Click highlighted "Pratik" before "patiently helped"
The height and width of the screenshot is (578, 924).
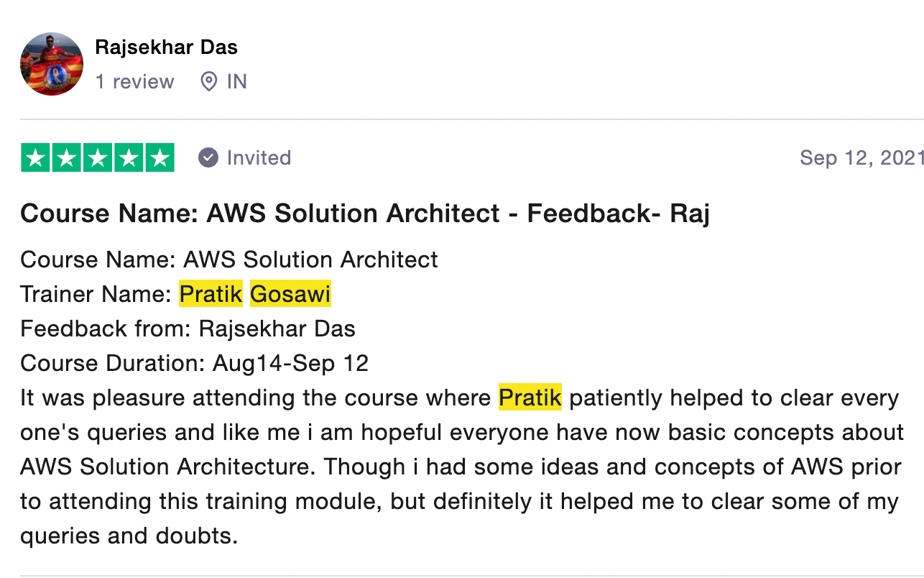click(530, 398)
